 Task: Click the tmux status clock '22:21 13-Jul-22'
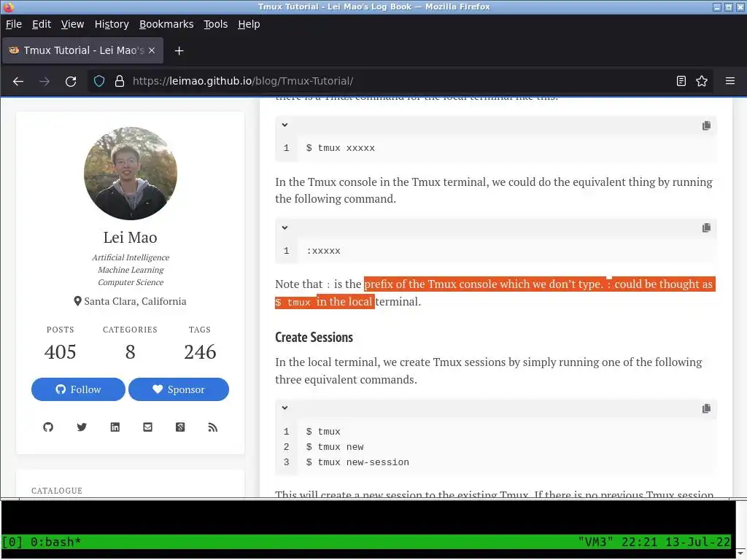coord(676,542)
